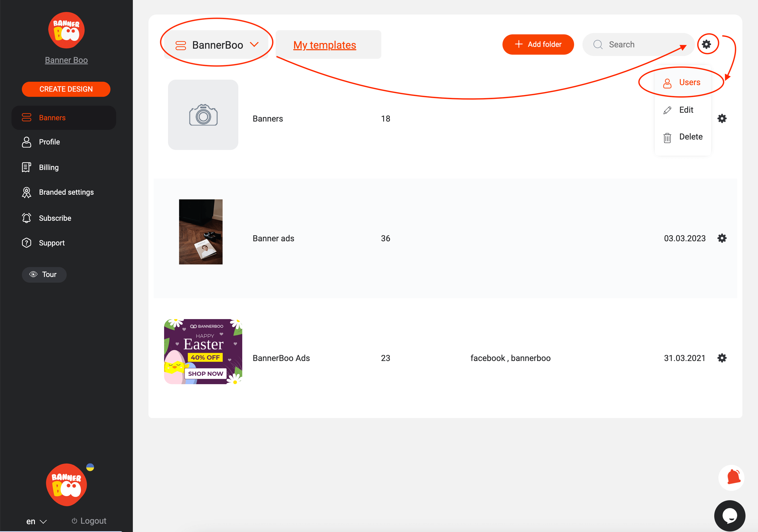Click the Billing receipt icon
Image resolution: width=758 pixels, height=532 pixels.
pos(26,167)
